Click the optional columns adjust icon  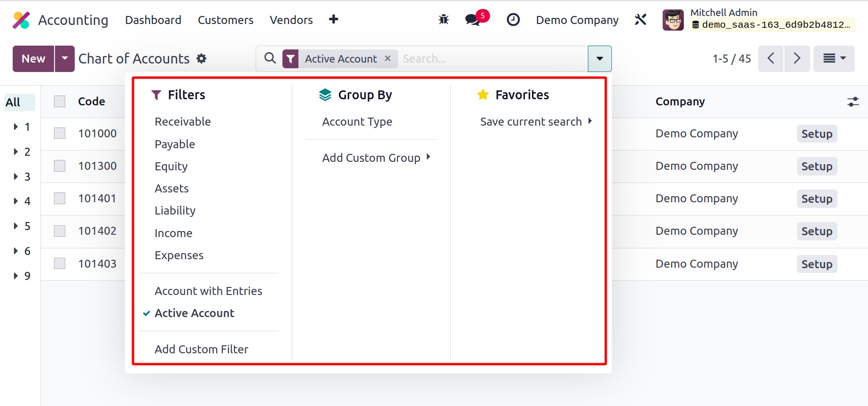coord(853,102)
